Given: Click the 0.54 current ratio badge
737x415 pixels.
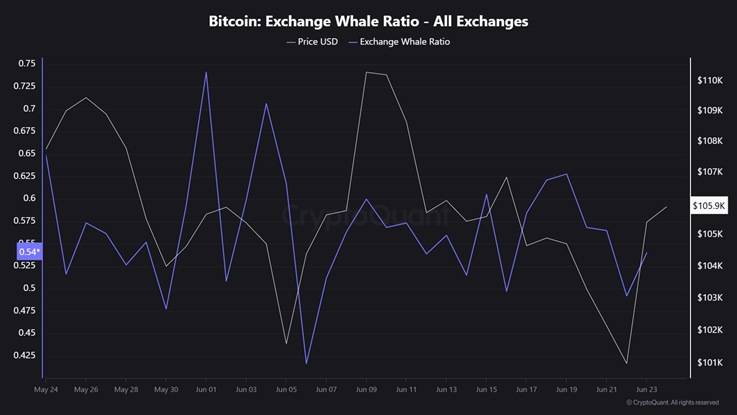Looking at the screenshot, I should (28, 252).
